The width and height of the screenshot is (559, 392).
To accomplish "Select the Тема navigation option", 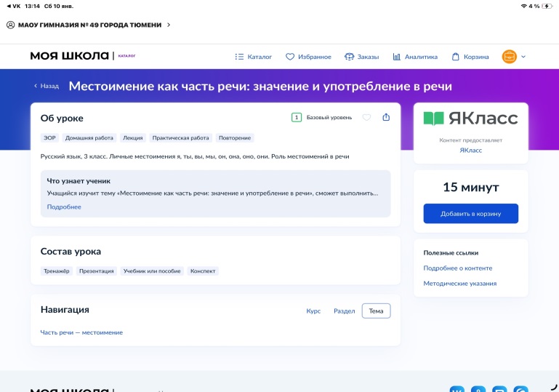I will (x=376, y=311).
